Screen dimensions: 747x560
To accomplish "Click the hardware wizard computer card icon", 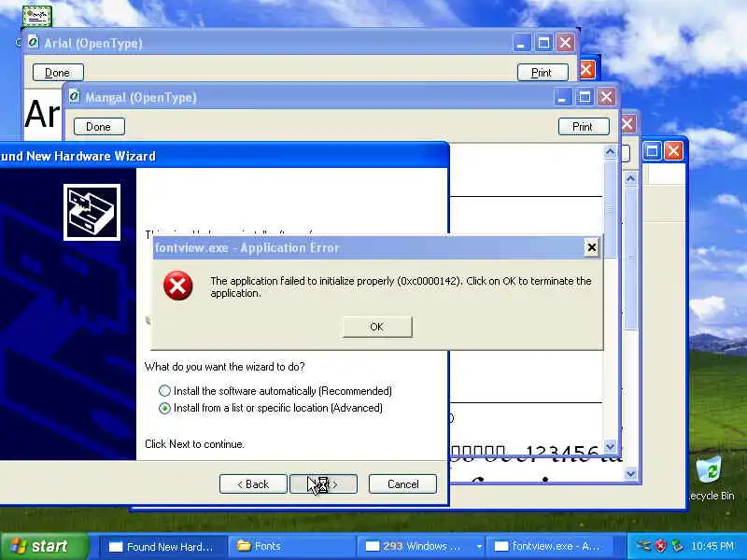I will pos(92,213).
